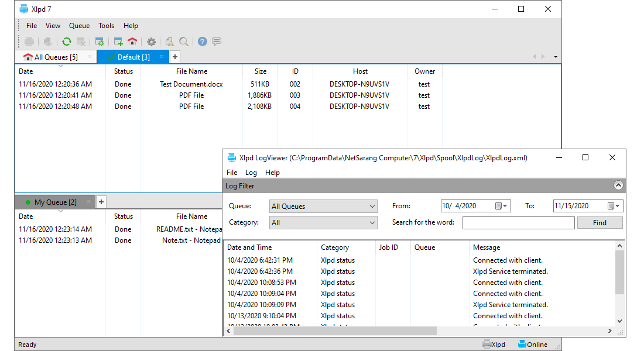Click the log scroll right arrow

click(610, 331)
